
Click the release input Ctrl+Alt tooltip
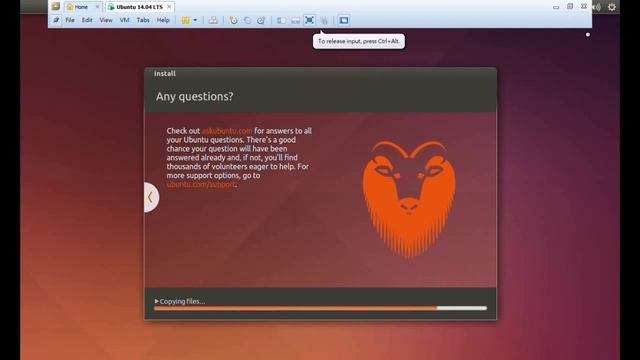point(359,41)
